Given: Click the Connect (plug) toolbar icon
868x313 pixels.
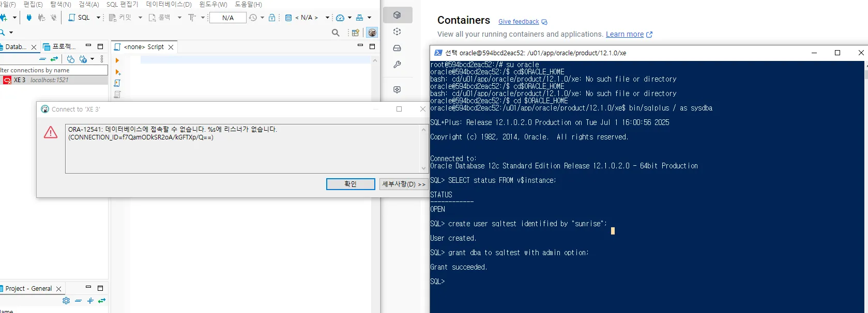Looking at the screenshot, I should [29, 18].
